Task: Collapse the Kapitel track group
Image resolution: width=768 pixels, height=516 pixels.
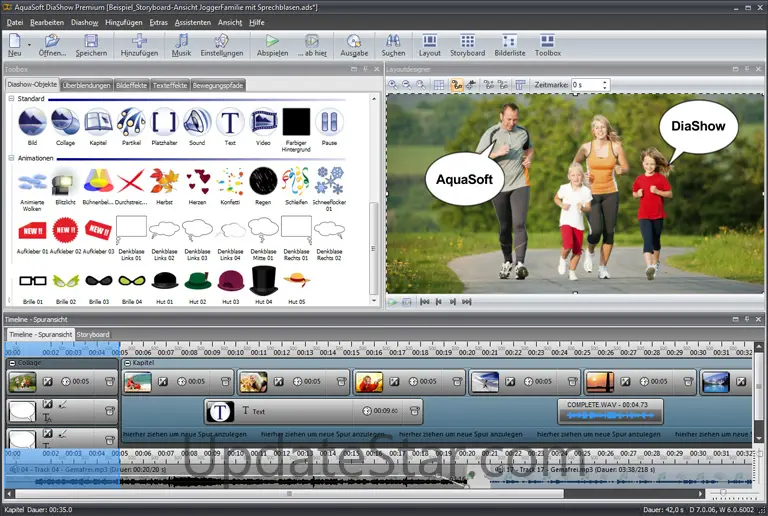Action: [x=126, y=363]
